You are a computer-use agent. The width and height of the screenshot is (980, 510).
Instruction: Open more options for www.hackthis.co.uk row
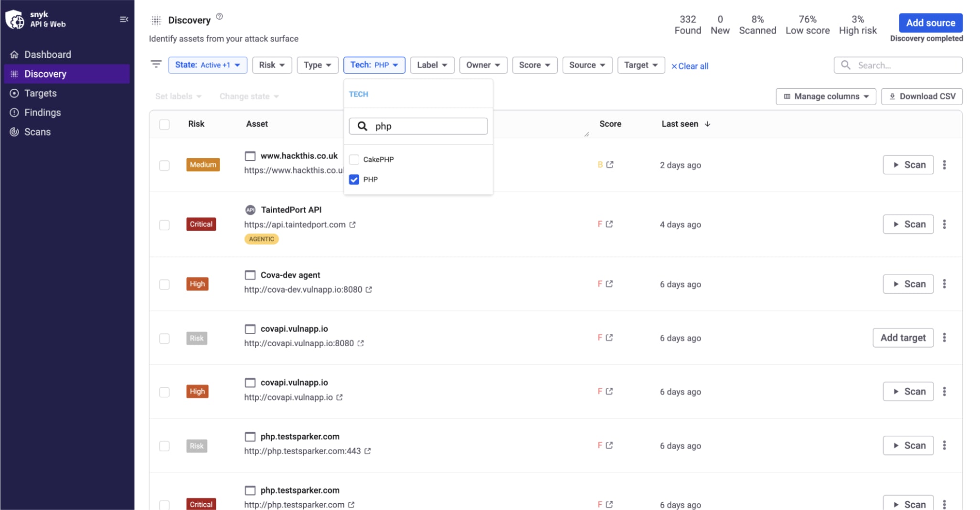(944, 165)
